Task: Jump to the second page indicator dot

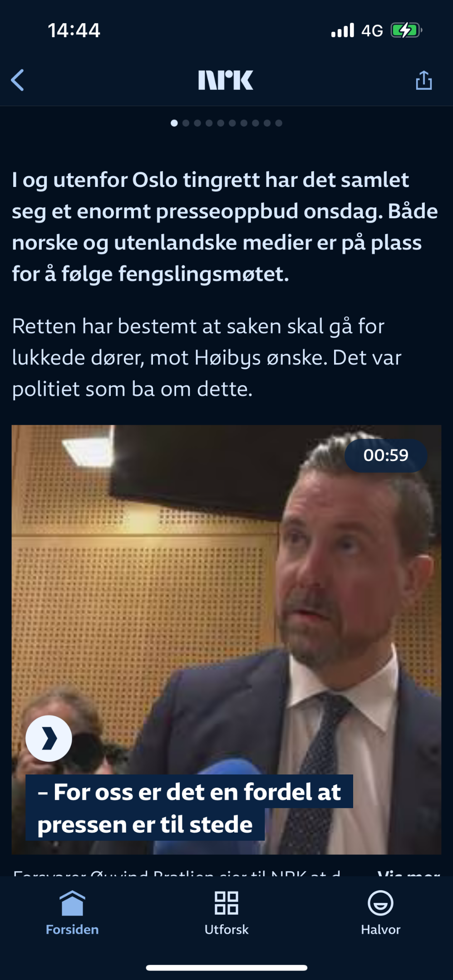Action: [186, 123]
